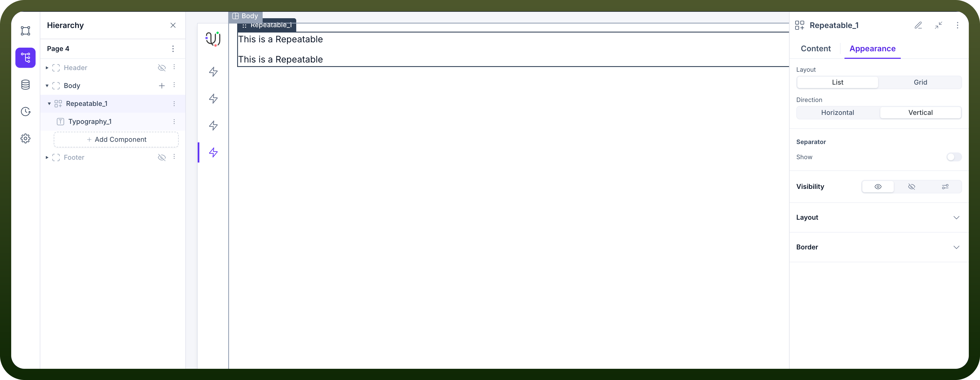Collapse the properties panel with the arrows icon
980x380 pixels.
click(939, 25)
